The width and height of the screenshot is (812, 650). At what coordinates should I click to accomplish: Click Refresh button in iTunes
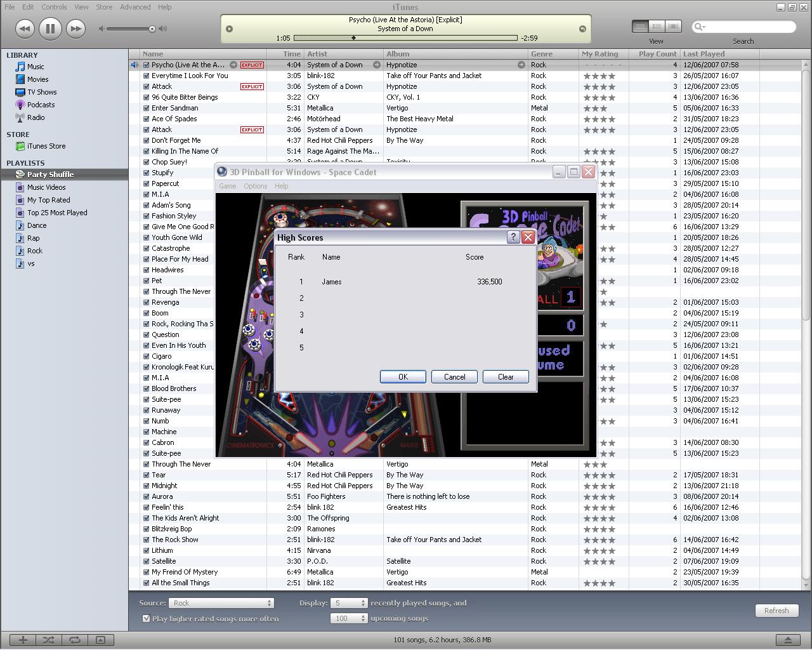(776, 611)
